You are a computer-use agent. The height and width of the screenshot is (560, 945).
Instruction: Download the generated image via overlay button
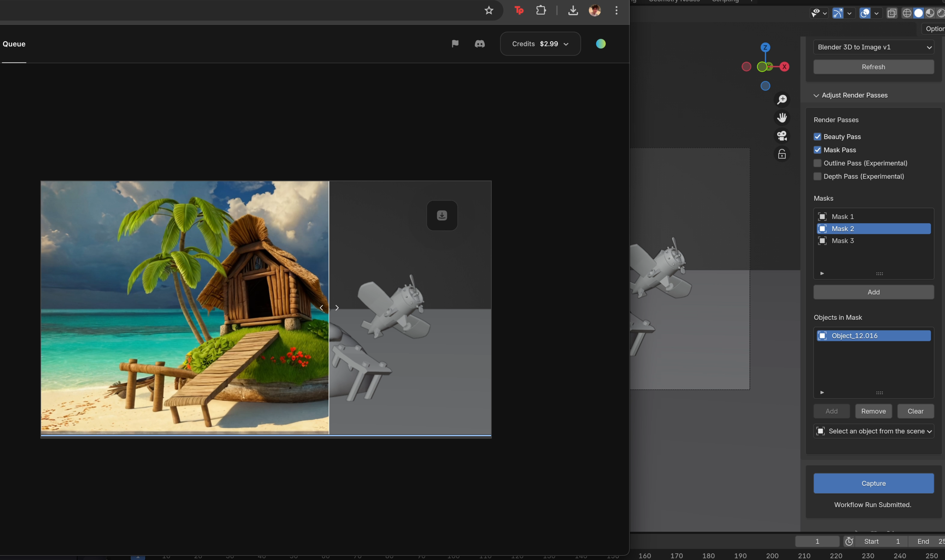point(442,216)
